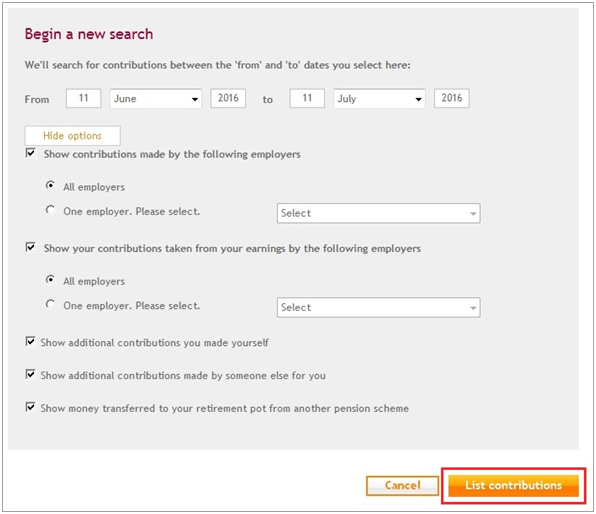
Task: Choose One employer radio under earnings contributions
Action: click(50, 304)
